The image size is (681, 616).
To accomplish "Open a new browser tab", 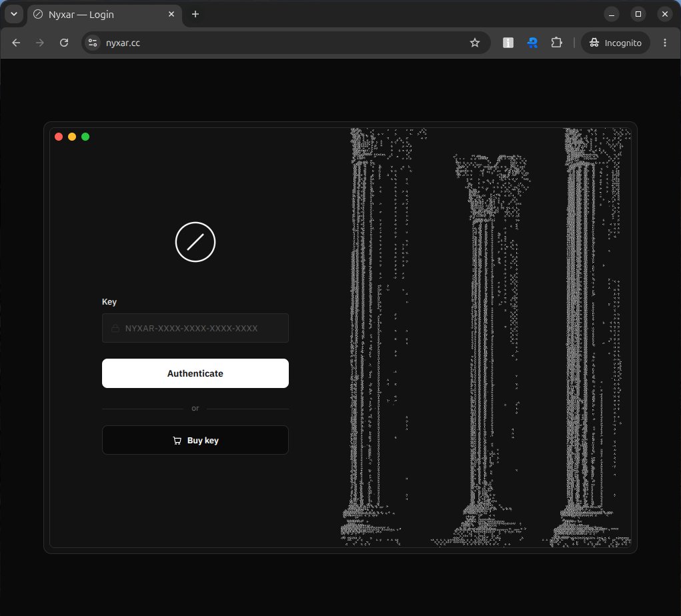I will [x=195, y=14].
